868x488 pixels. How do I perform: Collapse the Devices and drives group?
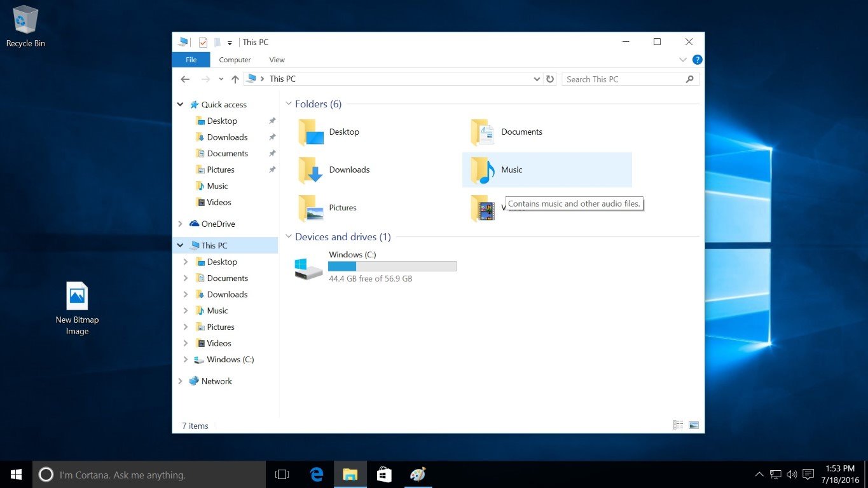289,237
